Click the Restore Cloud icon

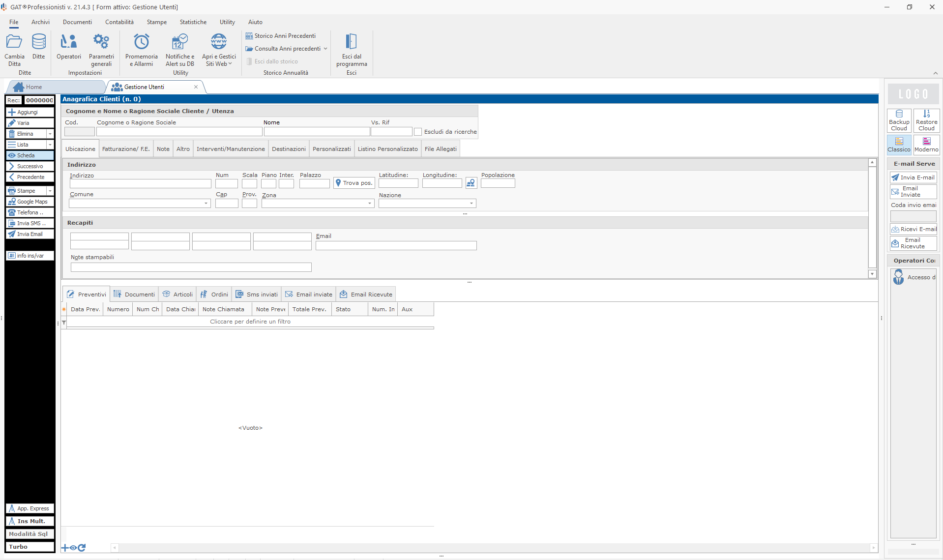926,120
